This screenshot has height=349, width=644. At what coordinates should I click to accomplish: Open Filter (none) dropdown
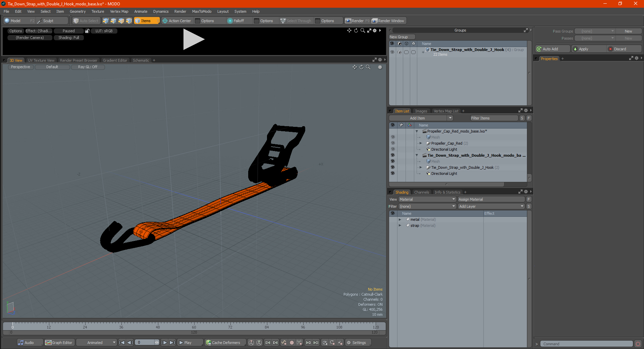(x=427, y=206)
